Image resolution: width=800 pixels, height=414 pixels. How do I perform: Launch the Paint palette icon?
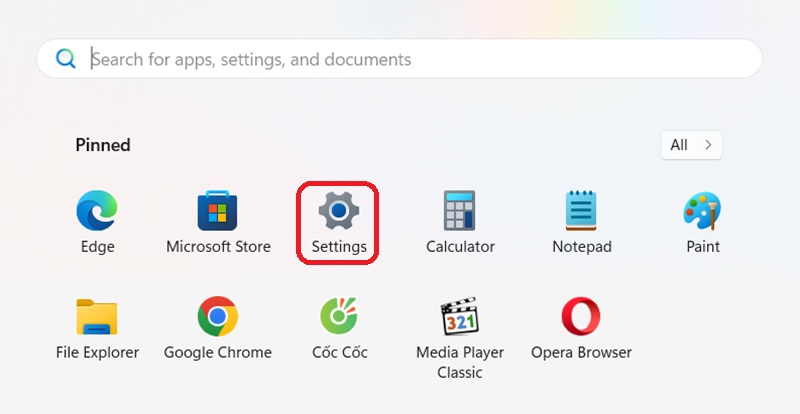[x=703, y=210]
